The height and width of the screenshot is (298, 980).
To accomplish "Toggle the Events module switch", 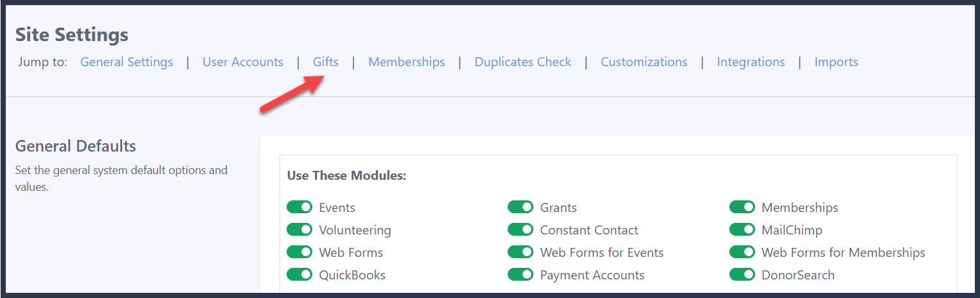I will (299, 207).
